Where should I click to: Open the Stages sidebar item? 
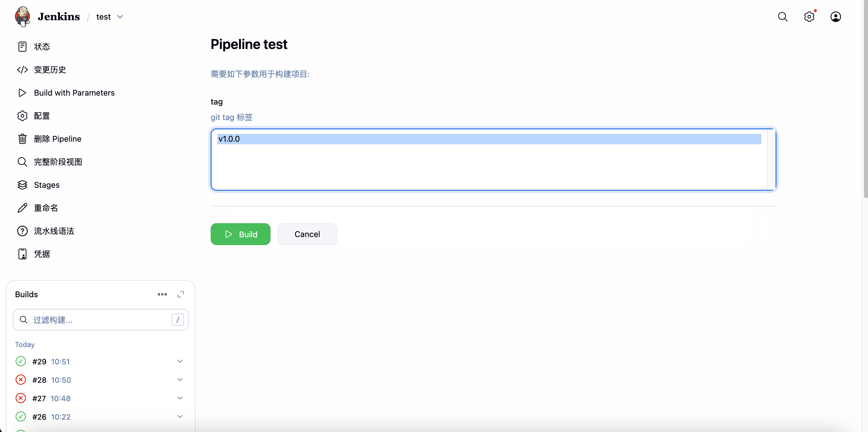point(47,185)
